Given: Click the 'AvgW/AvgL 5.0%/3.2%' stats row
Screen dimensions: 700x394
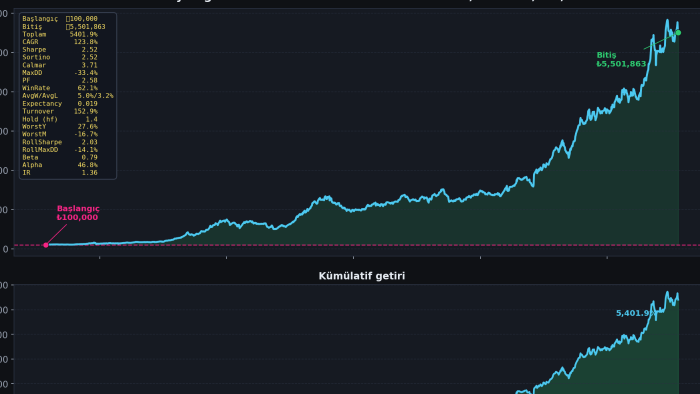Looking at the screenshot, I should click(68, 95).
